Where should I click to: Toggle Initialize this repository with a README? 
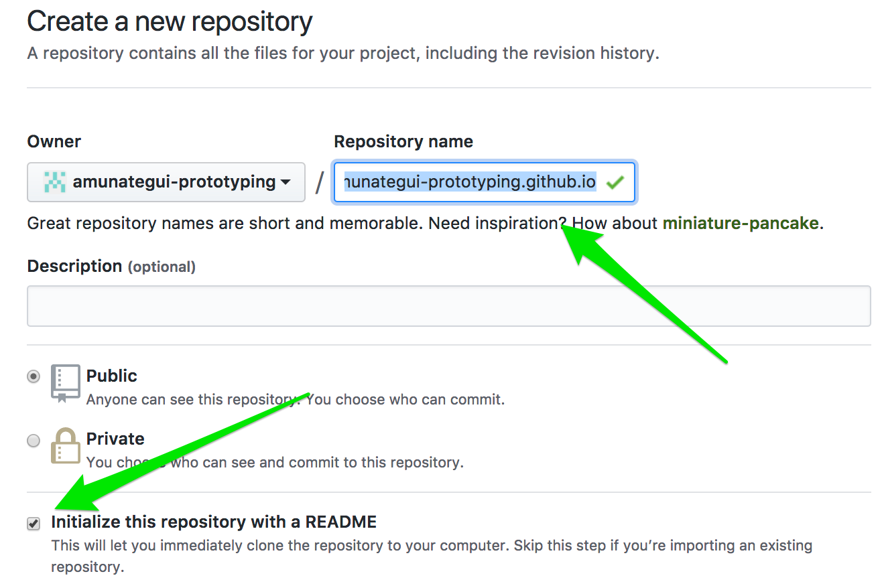pos(34,523)
